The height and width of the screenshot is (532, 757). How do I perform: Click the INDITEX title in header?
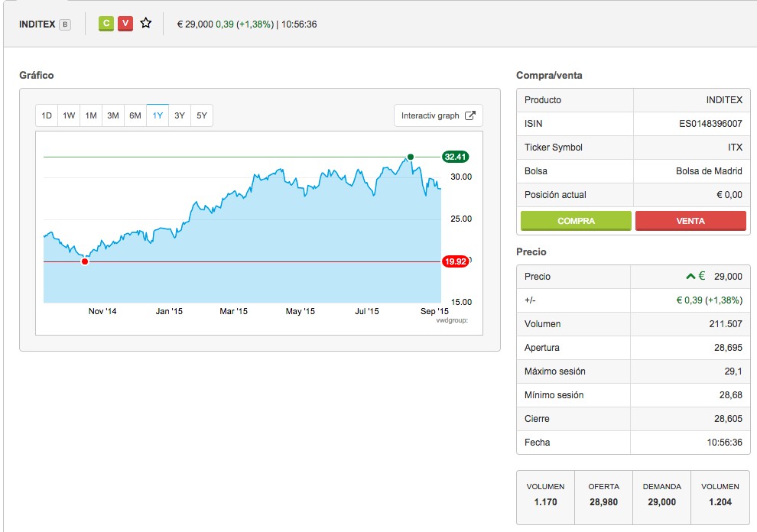[37, 24]
